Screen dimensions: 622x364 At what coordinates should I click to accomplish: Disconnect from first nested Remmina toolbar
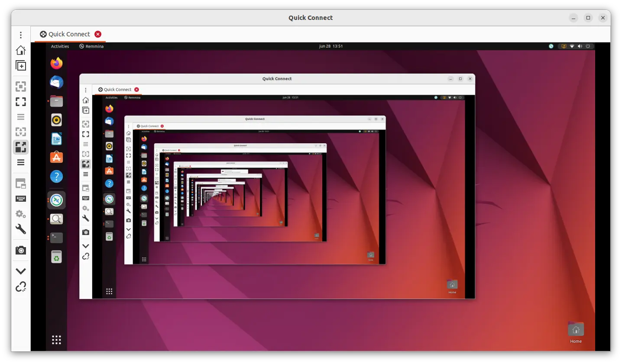[x=86, y=256]
